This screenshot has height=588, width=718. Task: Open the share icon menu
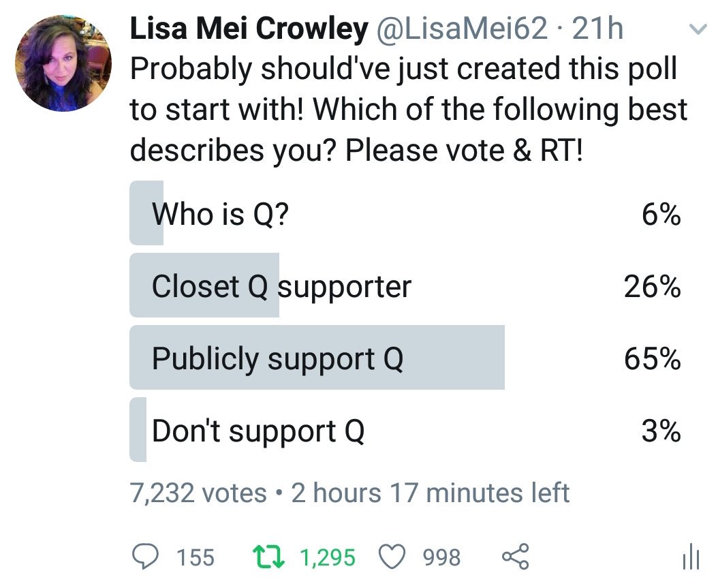click(514, 558)
